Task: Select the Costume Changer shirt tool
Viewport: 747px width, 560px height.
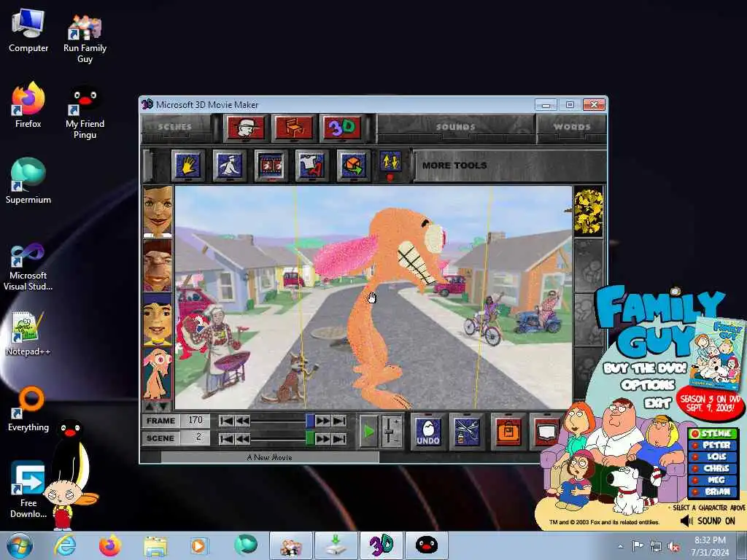Action: tap(312, 166)
